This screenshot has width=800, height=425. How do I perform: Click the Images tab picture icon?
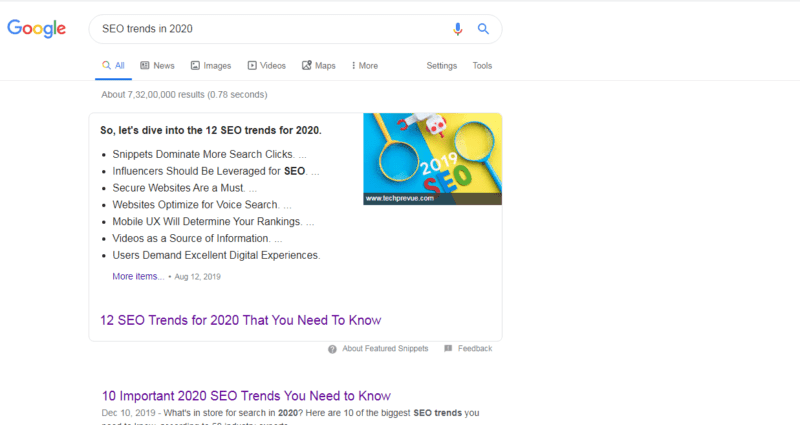pyautogui.click(x=195, y=65)
